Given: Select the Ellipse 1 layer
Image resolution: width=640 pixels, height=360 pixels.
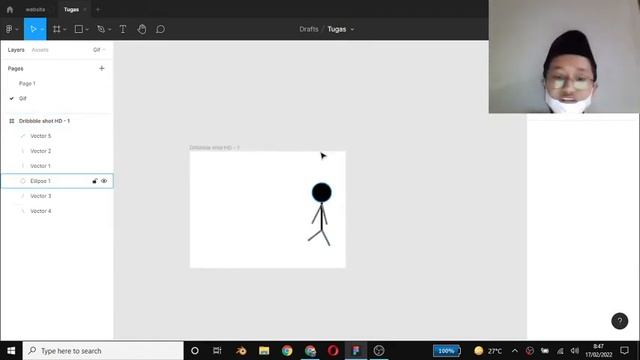Looking at the screenshot, I should pyautogui.click(x=40, y=181).
